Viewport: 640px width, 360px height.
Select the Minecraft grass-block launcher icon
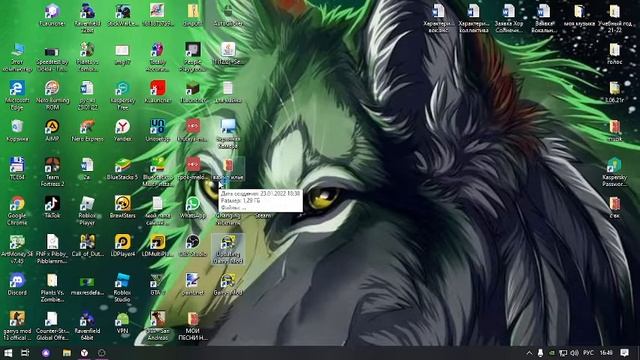tap(193, 92)
